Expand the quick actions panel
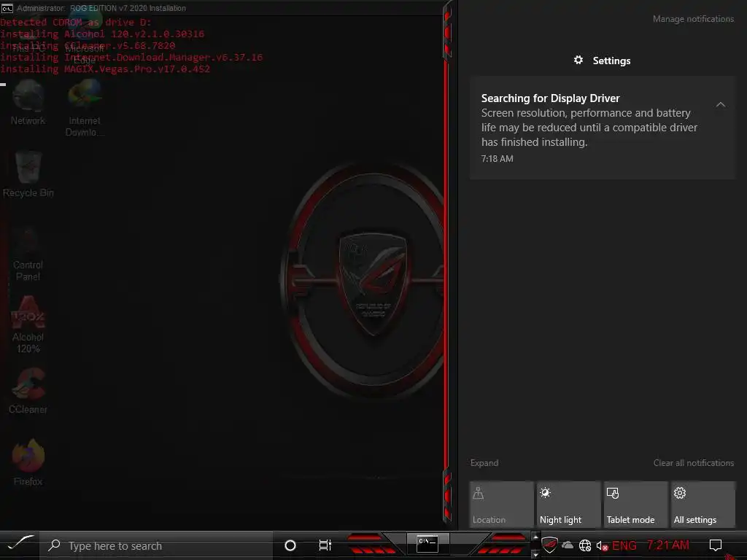 tap(484, 463)
